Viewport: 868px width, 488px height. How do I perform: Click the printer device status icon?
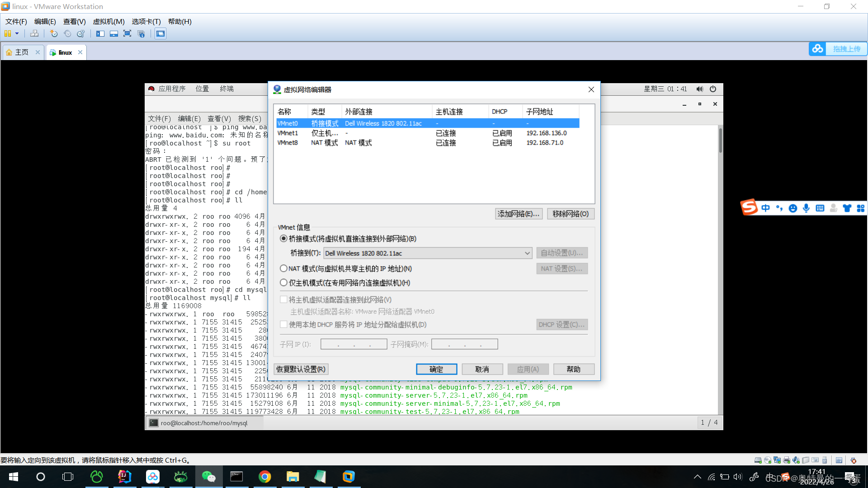coord(787,460)
